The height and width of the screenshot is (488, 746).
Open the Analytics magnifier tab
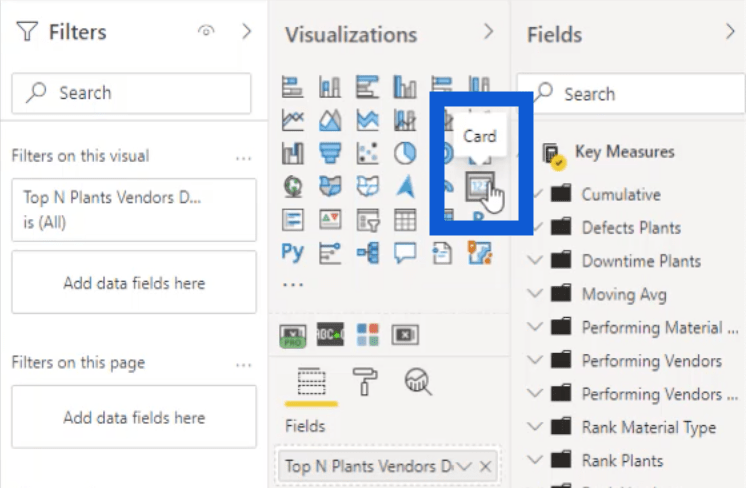(x=418, y=381)
